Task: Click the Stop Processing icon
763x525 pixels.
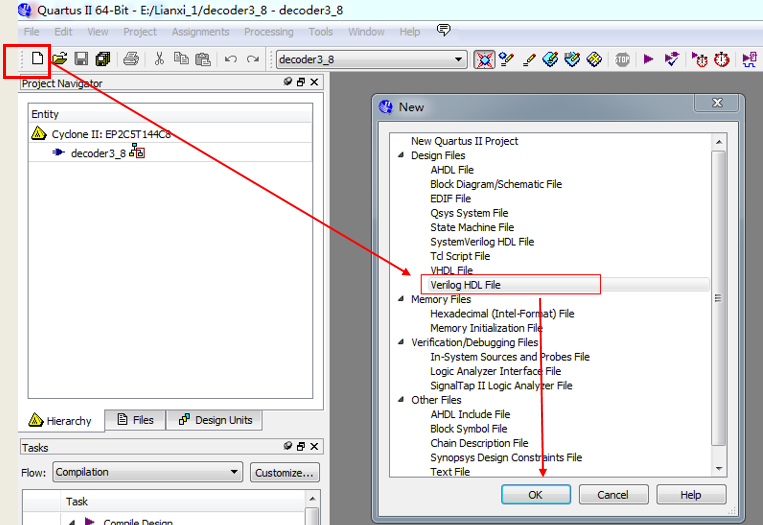Action: coord(622,59)
